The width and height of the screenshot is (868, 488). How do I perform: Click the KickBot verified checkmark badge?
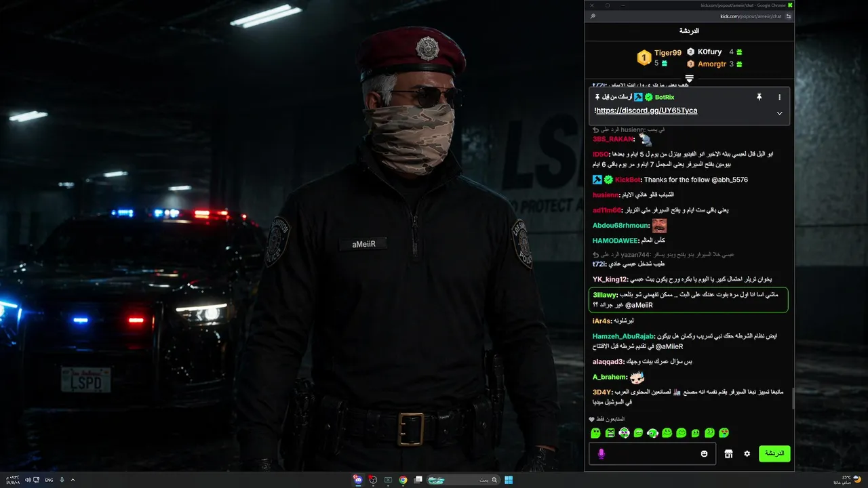pyautogui.click(x=609, y=180)
